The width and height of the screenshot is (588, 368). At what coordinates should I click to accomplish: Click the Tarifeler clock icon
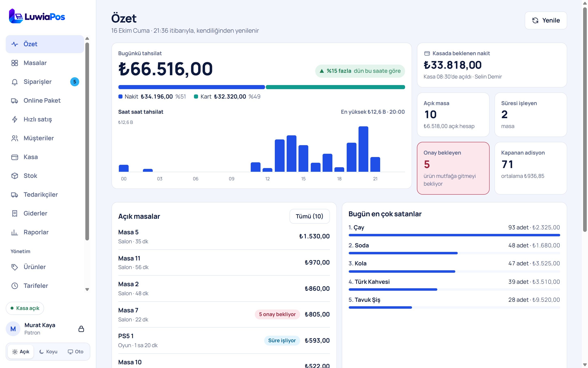tap(15, 286)
